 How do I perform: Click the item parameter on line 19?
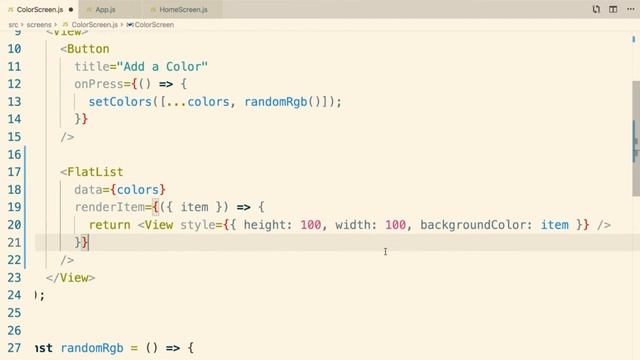point(194,207)
